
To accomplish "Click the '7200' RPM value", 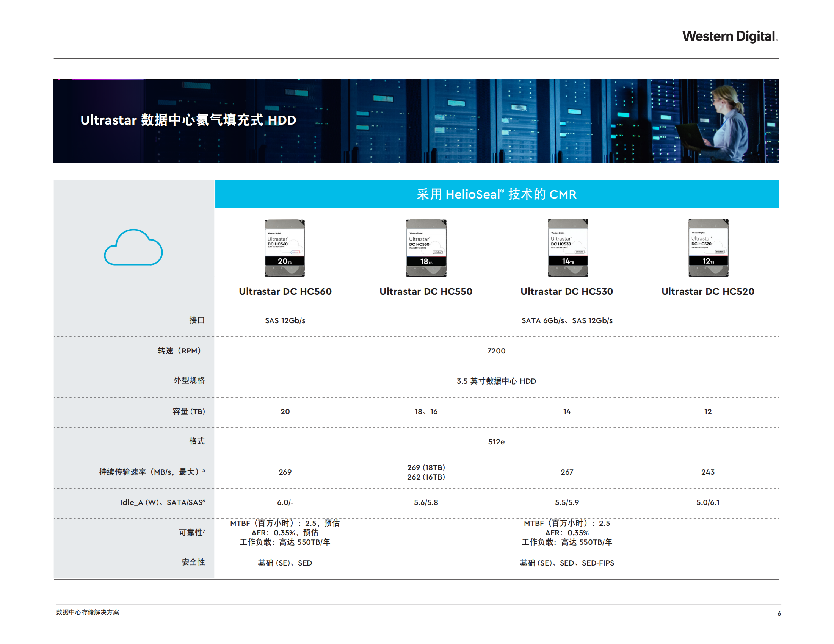I will 496,351.
